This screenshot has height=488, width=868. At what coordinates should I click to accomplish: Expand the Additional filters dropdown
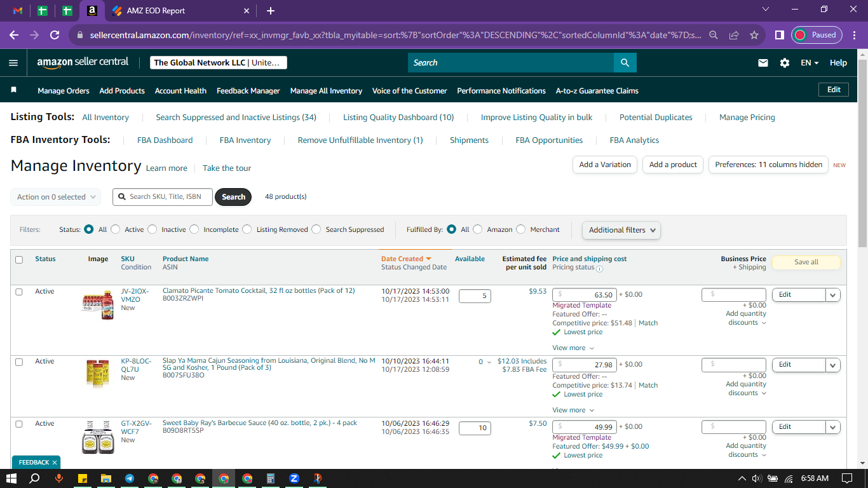(621, 230)
